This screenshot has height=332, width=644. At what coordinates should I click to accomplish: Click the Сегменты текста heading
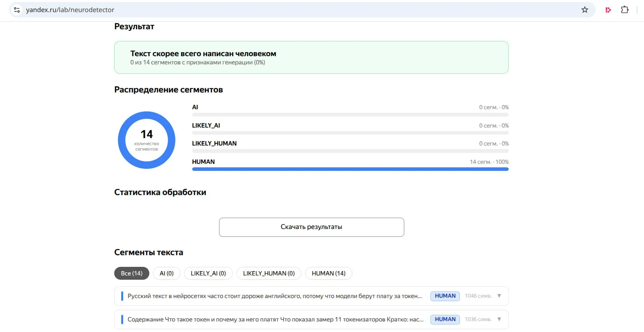149,252
